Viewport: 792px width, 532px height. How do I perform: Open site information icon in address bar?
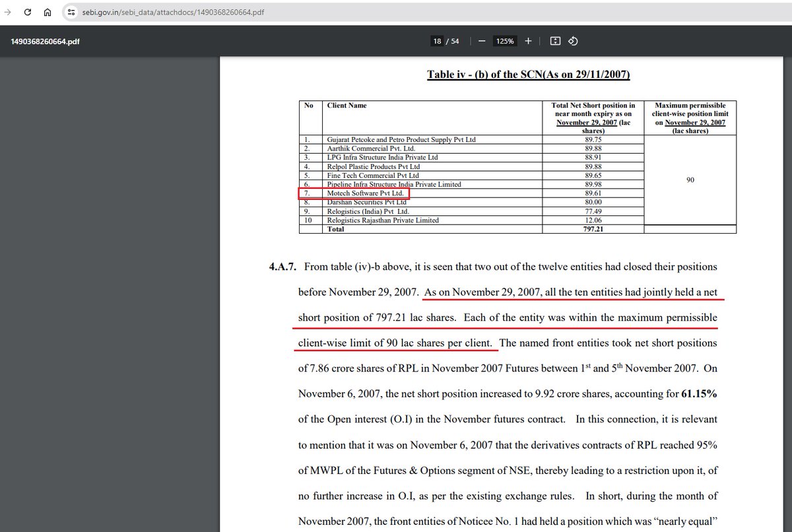point(72,13)
